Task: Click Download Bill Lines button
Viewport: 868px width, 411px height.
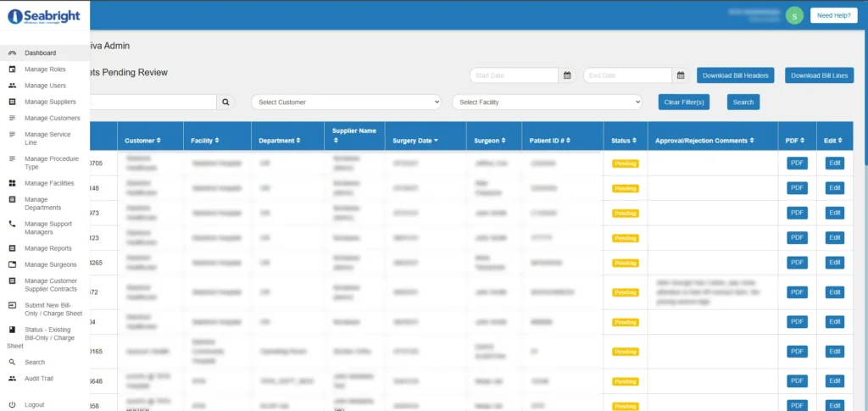Action: coord(820,75)
